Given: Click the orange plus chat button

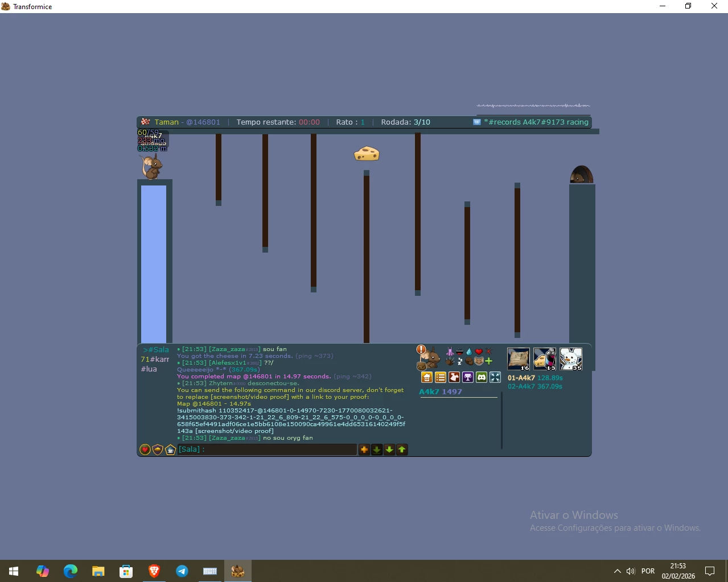Looking at the screenshot, I should coord(364,449).
